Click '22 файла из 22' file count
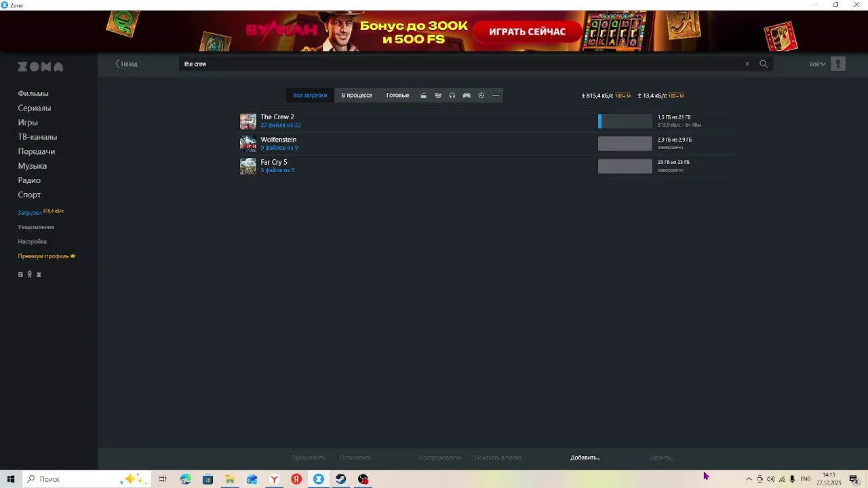868x488 pixels. 281,125
